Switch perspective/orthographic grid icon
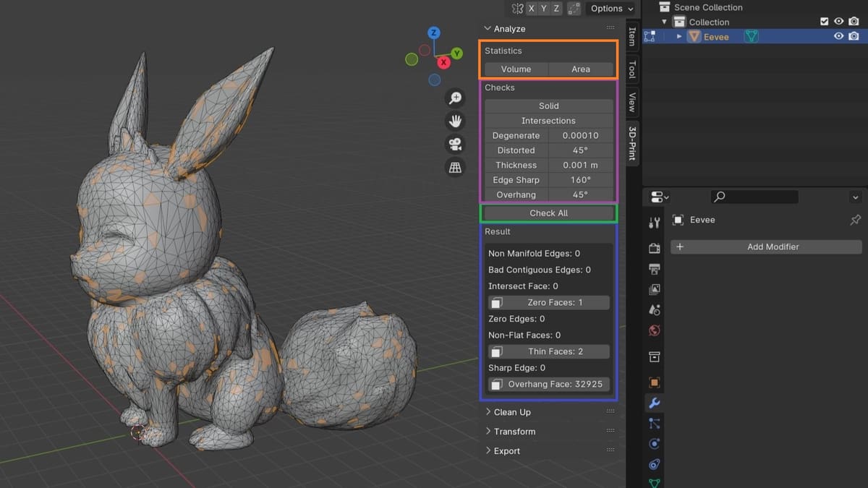The width and height of the screenshot is (868, 488). click(x=455, y=167)
